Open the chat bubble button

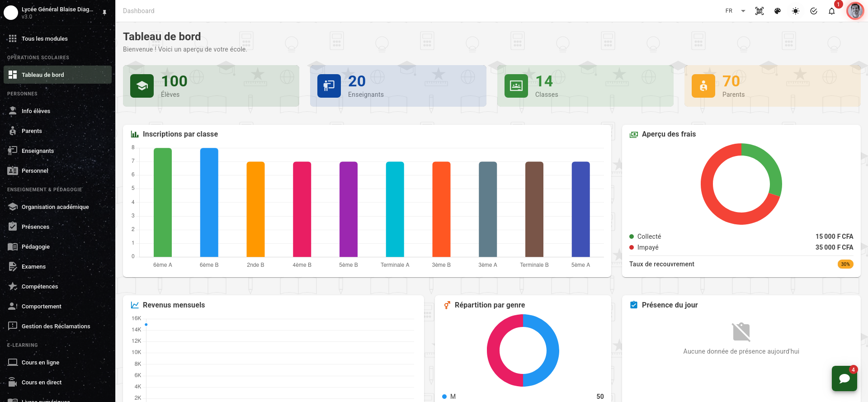[x=844, y=378]
